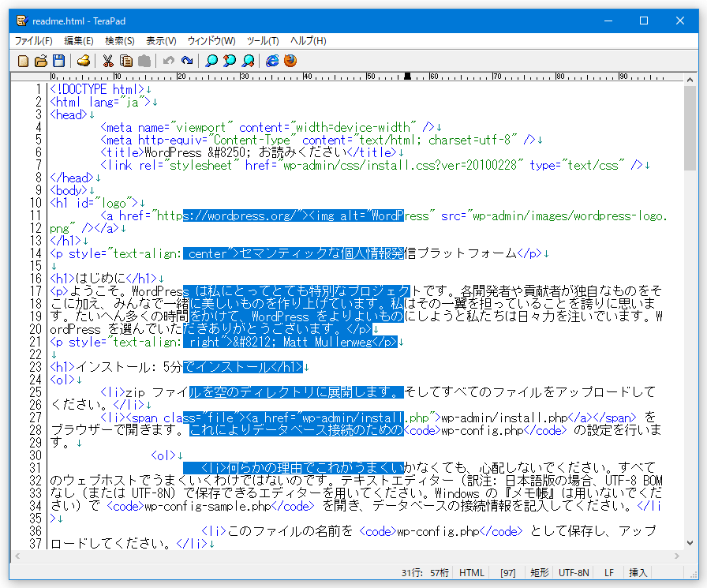This screenshot has height=588, width=707.
Task: Click the TeraPad title bar app icon
Action: coord(22,21)
